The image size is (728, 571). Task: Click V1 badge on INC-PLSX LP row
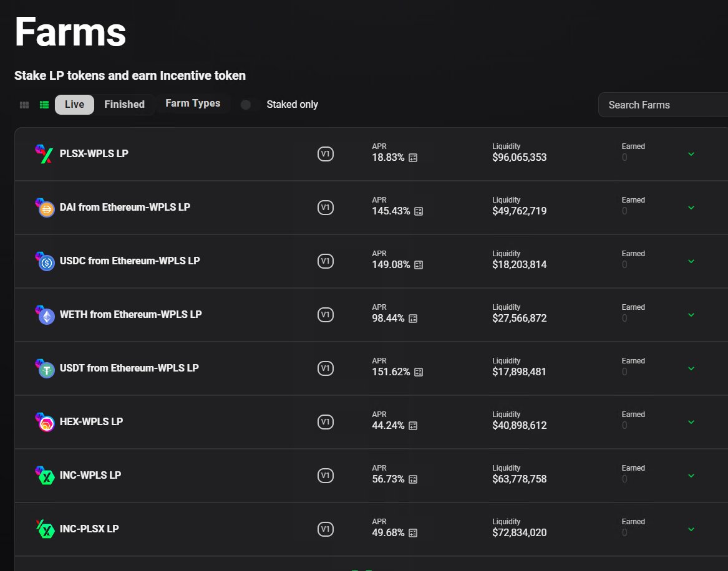pyautogui.click(x=326, y=529)
